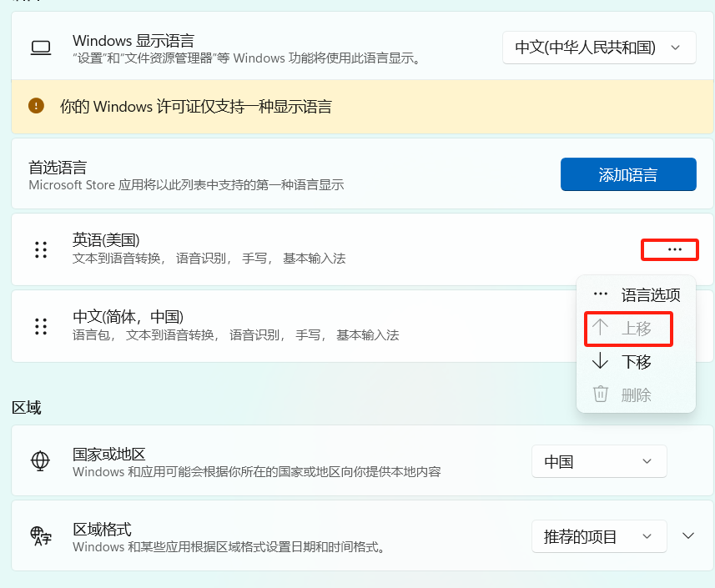
Task: Open the 区域格式 dropdown showing 推荐的项目
Action: [x=599, y=536]
